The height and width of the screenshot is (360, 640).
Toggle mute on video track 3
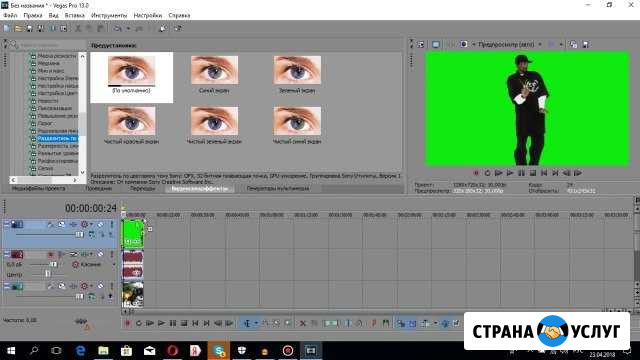100,286
